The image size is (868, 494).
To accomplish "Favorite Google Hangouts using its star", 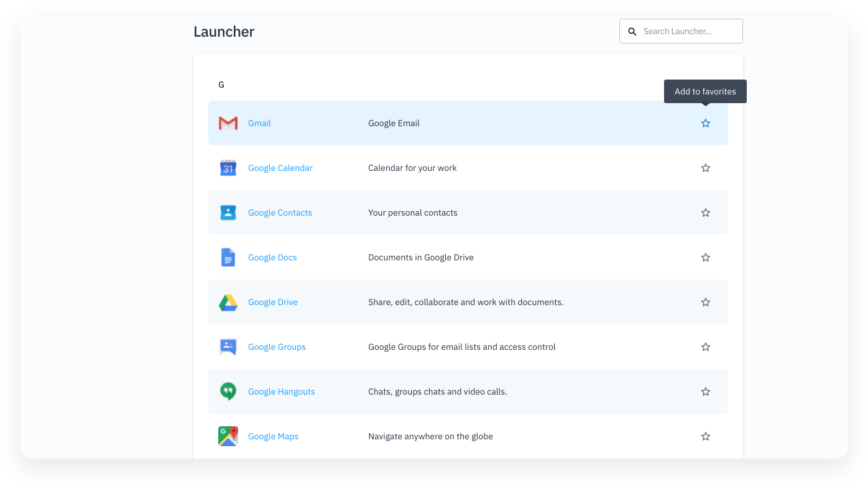I will [x=706, y=391].
